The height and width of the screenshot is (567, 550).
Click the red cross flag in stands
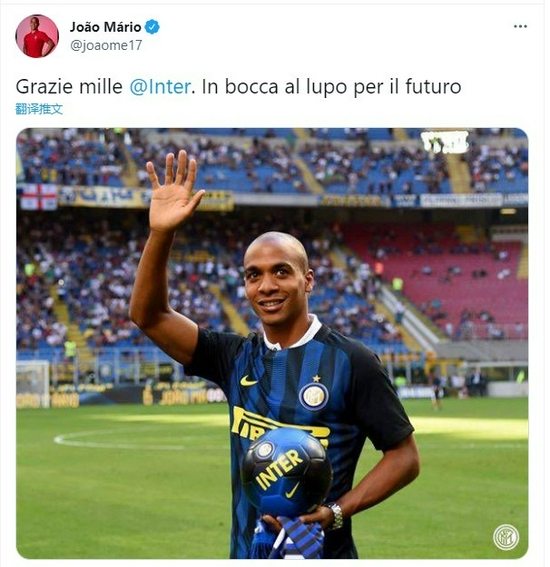(39, 197)
